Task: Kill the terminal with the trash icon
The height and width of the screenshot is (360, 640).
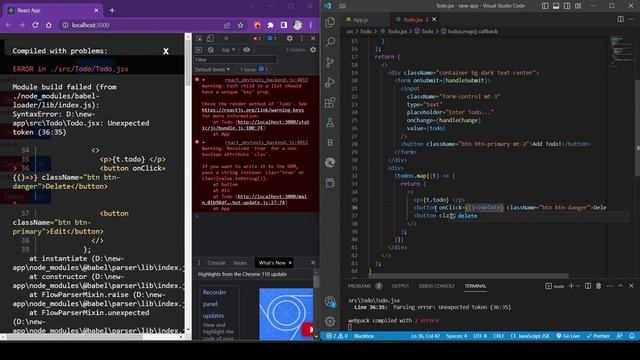Action: click(598, 286)
